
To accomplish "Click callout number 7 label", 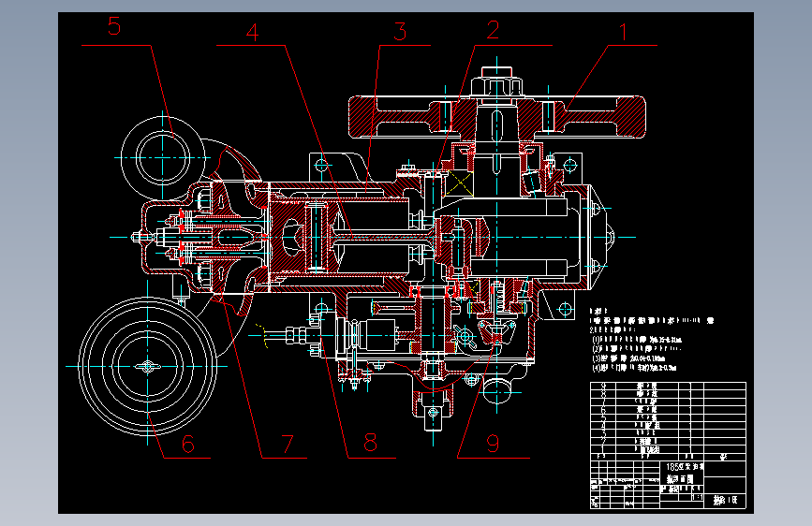I will point(288,445).
